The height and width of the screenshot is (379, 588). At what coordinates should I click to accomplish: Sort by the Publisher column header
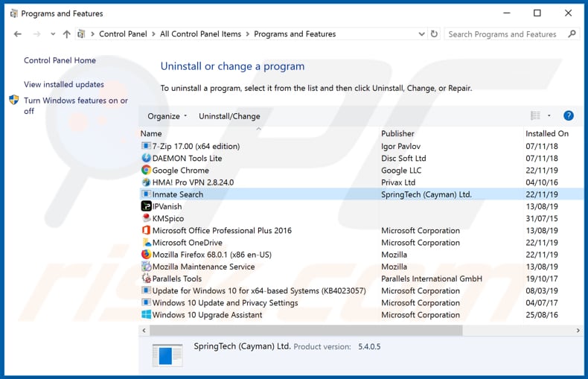(397, 133)
